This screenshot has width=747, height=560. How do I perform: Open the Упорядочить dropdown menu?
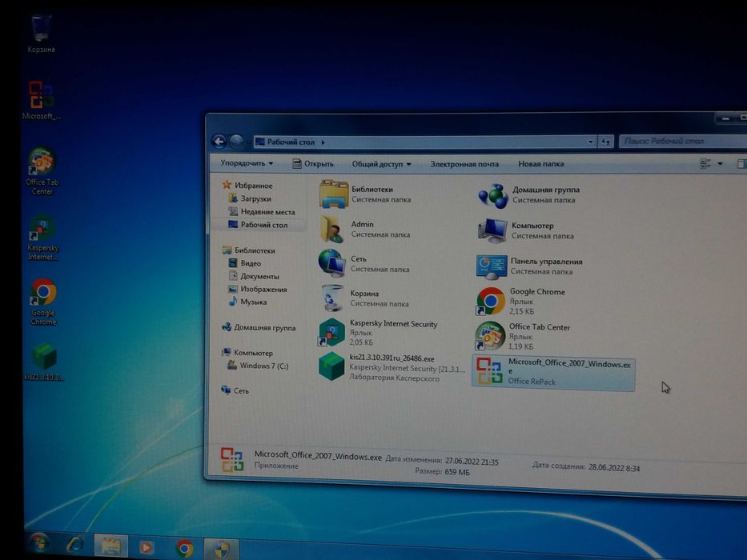[x=247, y=163]
